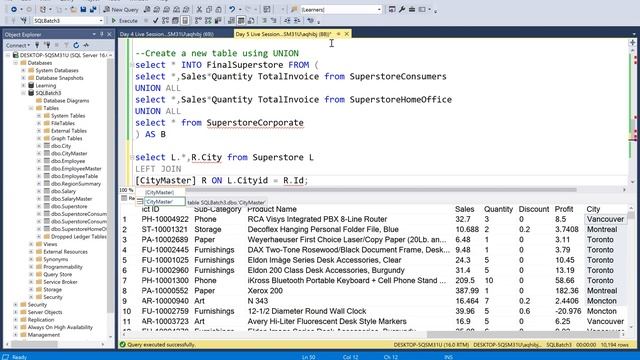Click the Toolbox briefcase icon
Viewport: 640px width, 360px height.
pos(412,9)
